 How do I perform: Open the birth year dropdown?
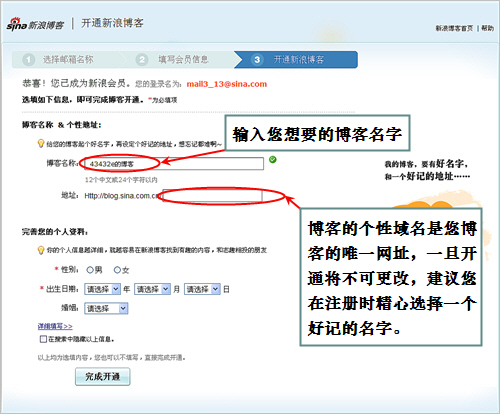coord(102,289)
